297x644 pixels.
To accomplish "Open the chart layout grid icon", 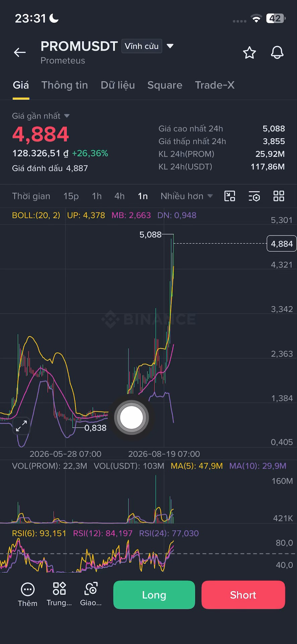I will point(279,196).
